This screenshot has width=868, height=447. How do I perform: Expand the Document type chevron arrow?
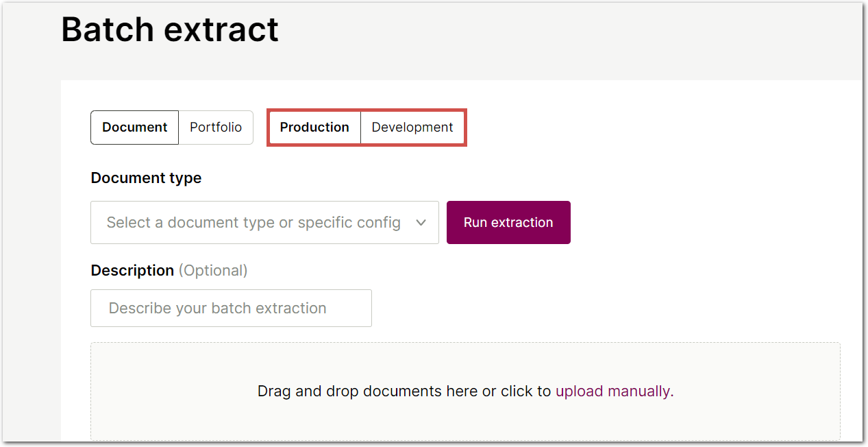pyautogui.click(x=421, y=223)
